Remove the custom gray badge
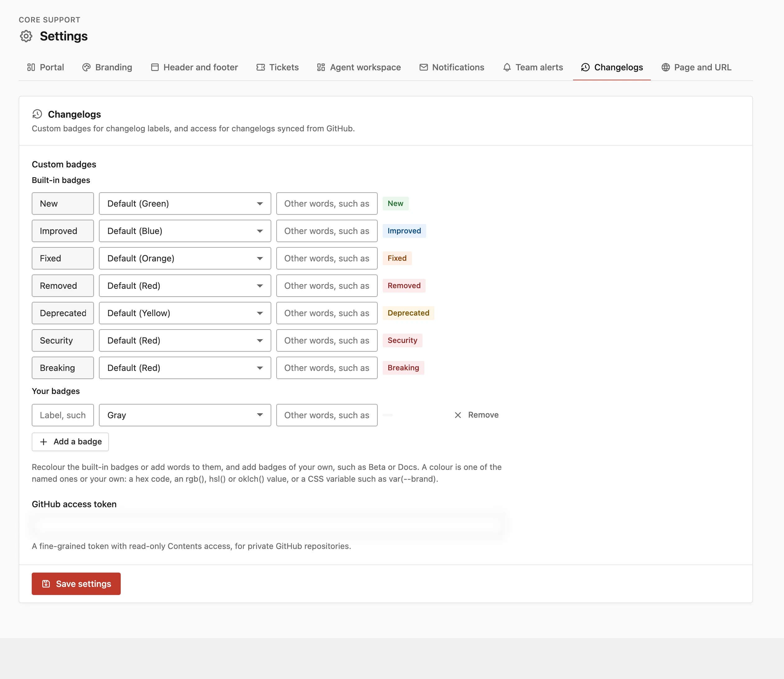The width and height of the screenshot is (784, 679). [x=476, y=415]
